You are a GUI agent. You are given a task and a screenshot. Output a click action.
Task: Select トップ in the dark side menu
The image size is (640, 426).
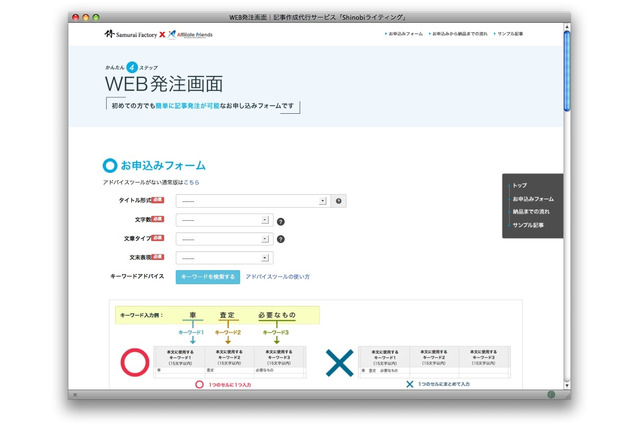520,185
